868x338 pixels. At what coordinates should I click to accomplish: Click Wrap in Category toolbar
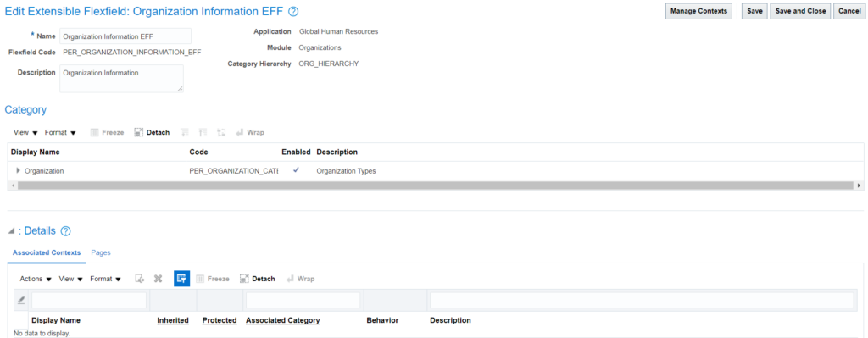[x=250, y=133]
